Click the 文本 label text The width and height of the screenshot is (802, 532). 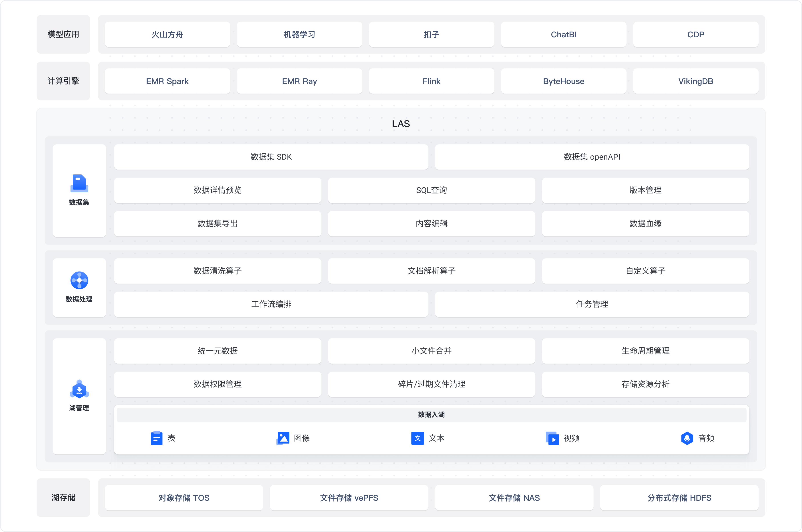[x=437, y=438]
